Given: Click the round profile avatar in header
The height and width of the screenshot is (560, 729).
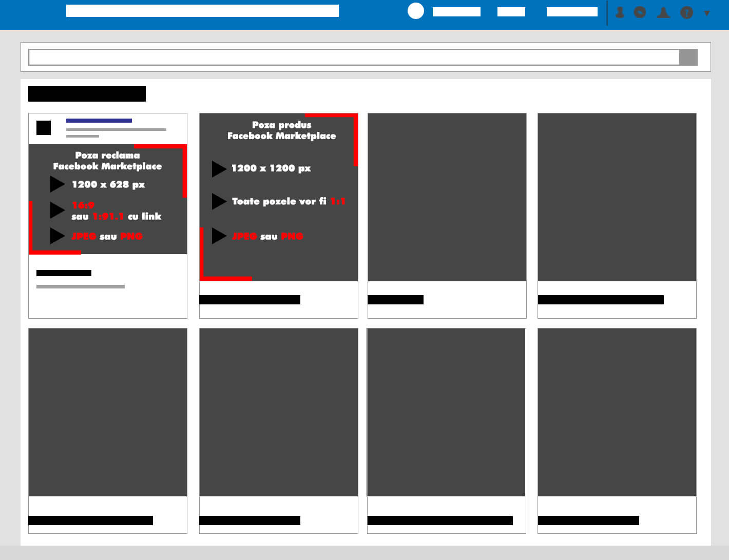Looking at the screenshot, I should (x=416, y=11).
